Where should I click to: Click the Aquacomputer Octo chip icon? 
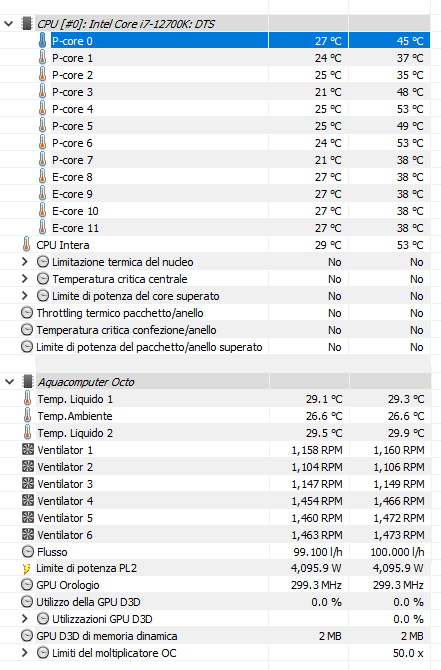click(27, 382)
